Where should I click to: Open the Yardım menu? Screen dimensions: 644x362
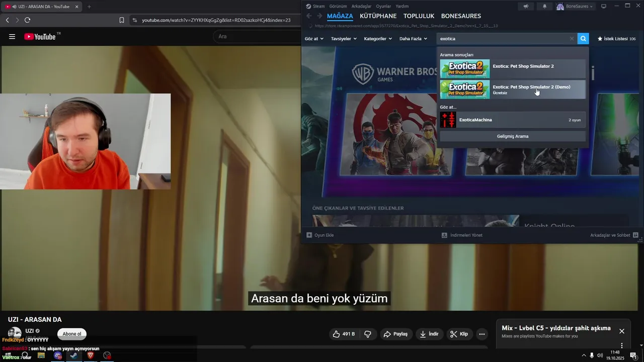(x=402, y=7)
